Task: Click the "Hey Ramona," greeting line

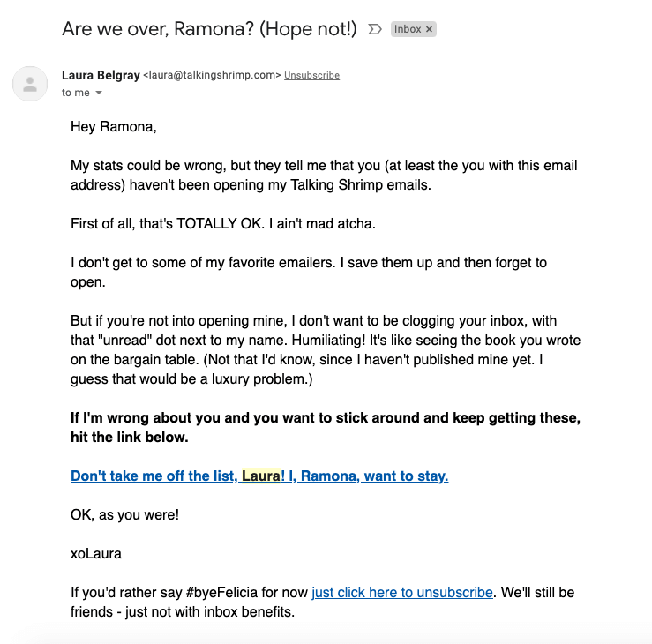Action: [x=113, y=126]
